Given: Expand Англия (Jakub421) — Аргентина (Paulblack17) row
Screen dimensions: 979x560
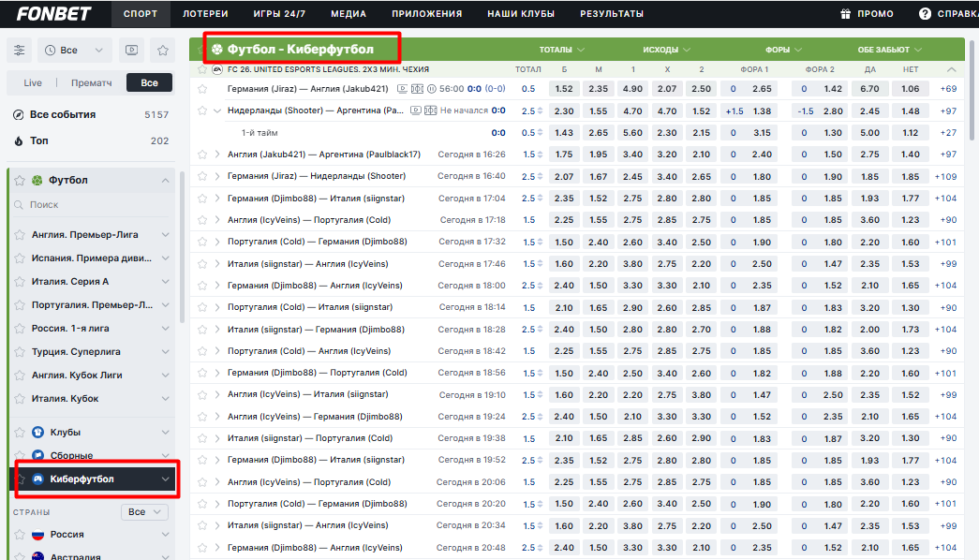Looking at the screenshot, I should 217,155.
